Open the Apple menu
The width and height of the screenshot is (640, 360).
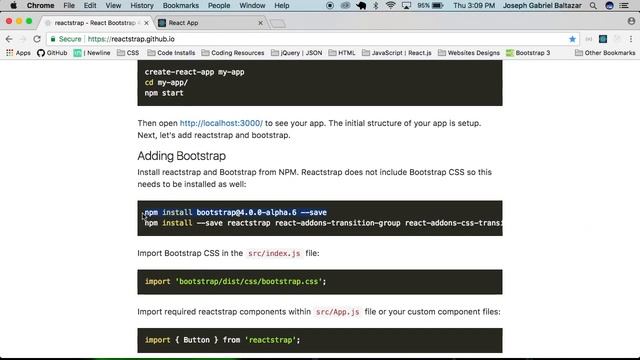(x=13, y=5)
